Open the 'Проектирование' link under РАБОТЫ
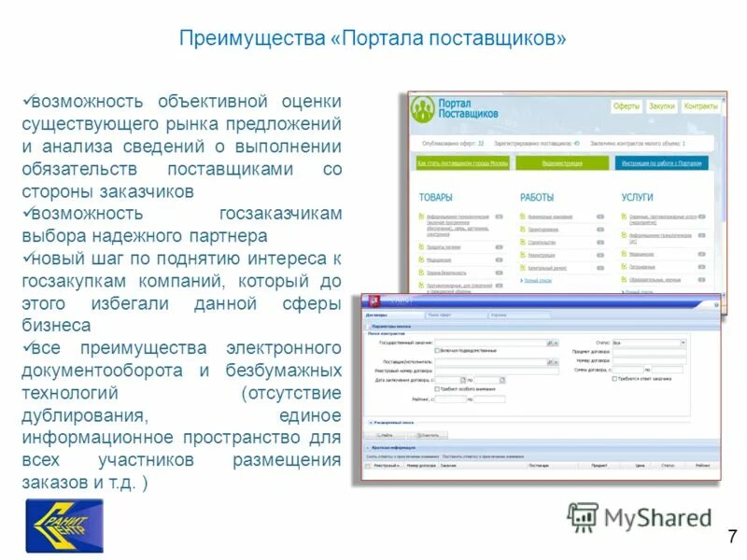The image size is (747, 560). (x=543, y=230)
